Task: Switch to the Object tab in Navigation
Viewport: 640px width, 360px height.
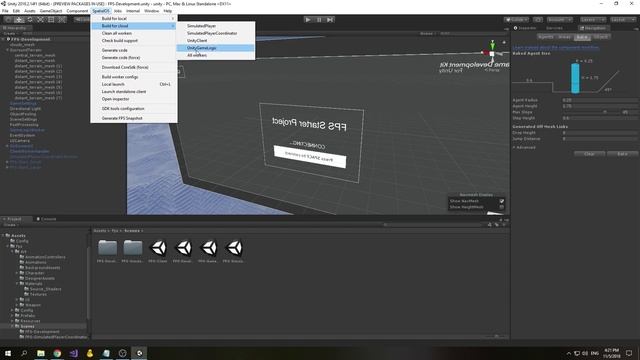Action: (600, 37)
